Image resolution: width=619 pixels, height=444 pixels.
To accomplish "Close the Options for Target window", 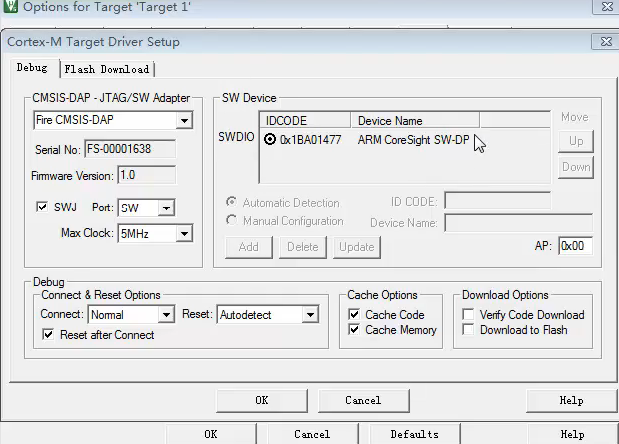I will coord(606,7).
